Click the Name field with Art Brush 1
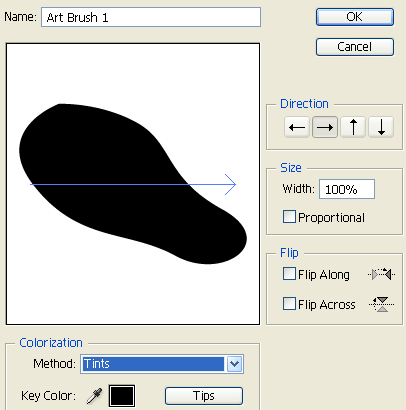406x410 pixels. [151, 17]
